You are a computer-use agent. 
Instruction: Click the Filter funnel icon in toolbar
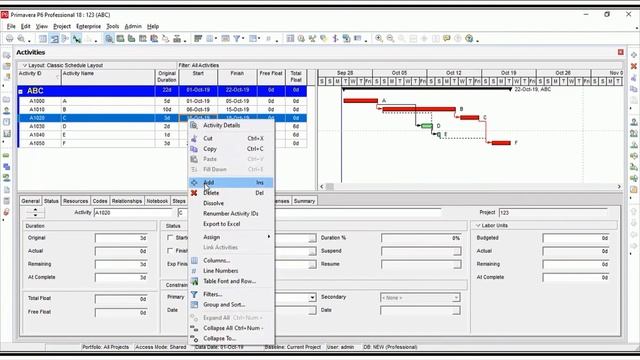[x=237, y=39]
